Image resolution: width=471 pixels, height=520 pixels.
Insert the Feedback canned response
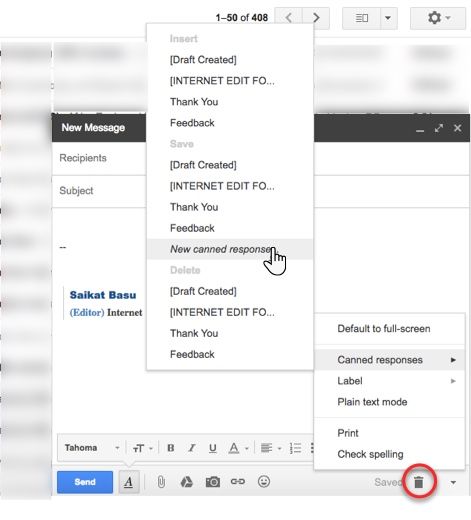coord(230,123)
